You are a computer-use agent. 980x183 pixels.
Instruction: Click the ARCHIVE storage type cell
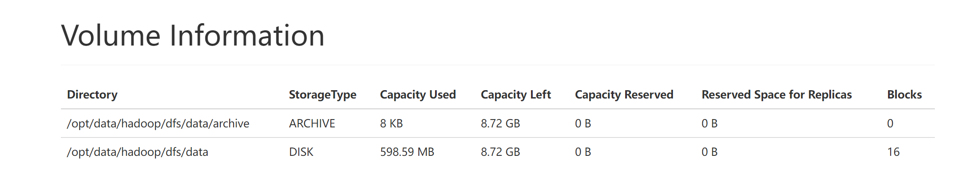pos(312,123)
